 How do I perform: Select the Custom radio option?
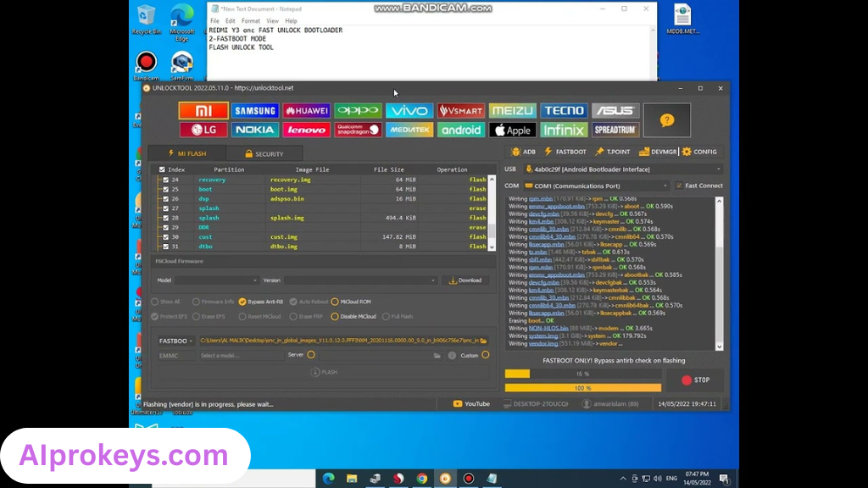[x=486, y=355]
